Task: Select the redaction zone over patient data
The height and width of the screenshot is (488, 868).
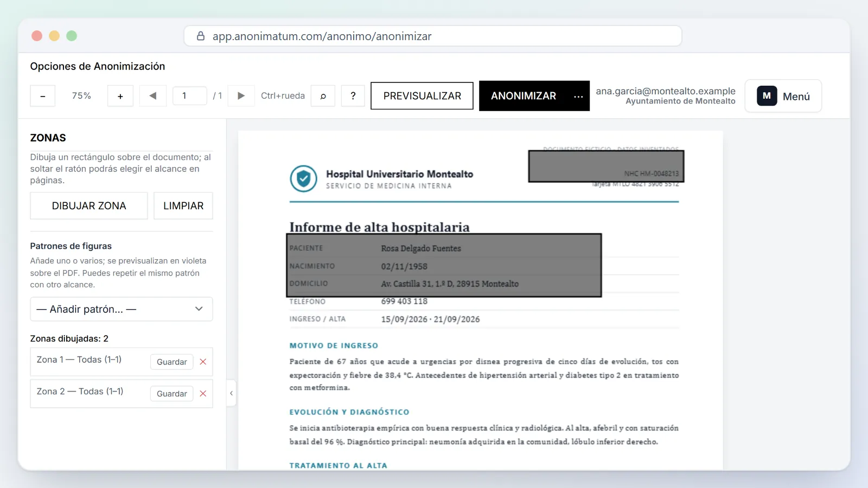Action: pos(444,265)
